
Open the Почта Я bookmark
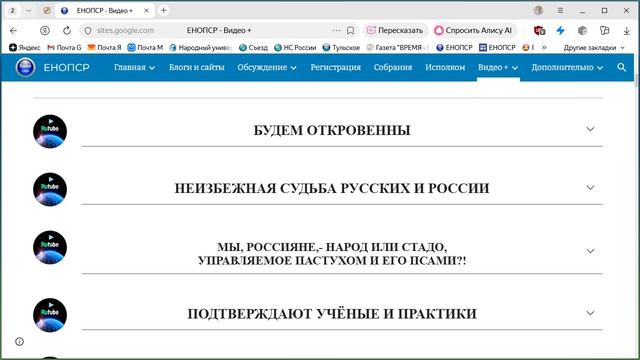point(104,48)
